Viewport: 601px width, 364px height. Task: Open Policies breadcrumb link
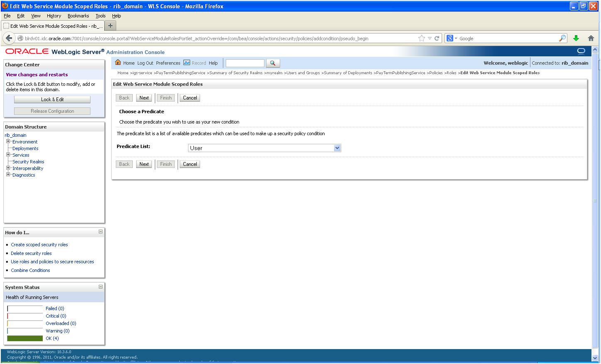pyautogui.click(x=436, y=73)
